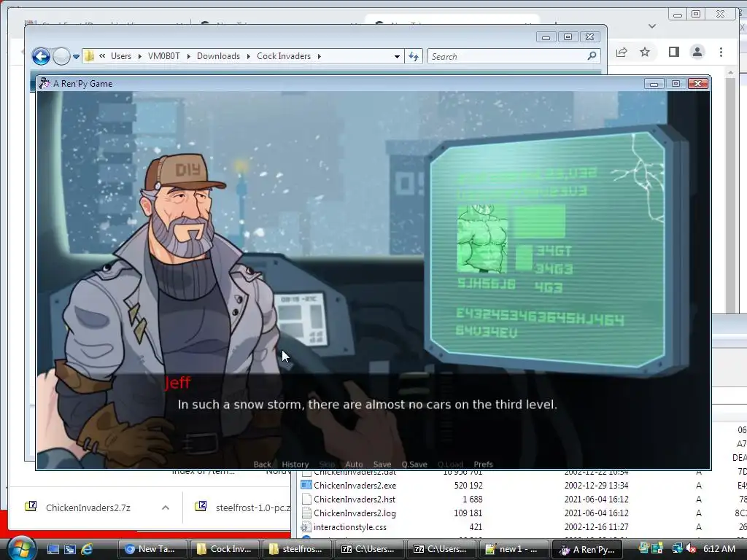Click the folder icon in Explorer address bar
This screenshot has width=747, height=560.
pos(89,56)
